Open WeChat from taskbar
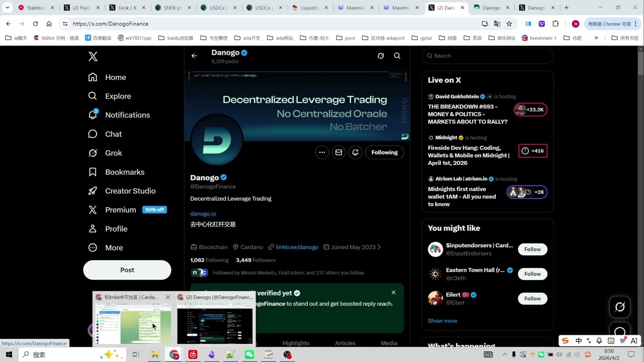This screenshot has width=644, height=362. coord(250,354)
